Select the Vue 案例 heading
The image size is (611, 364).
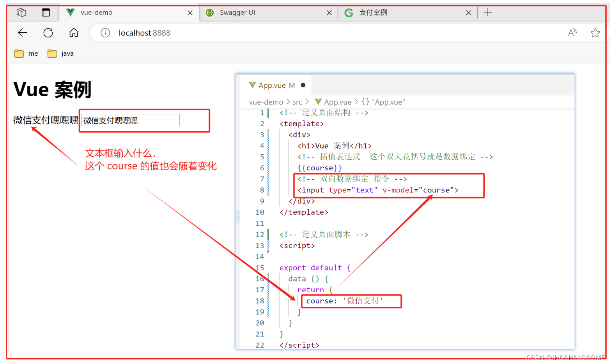pos(52,90)
